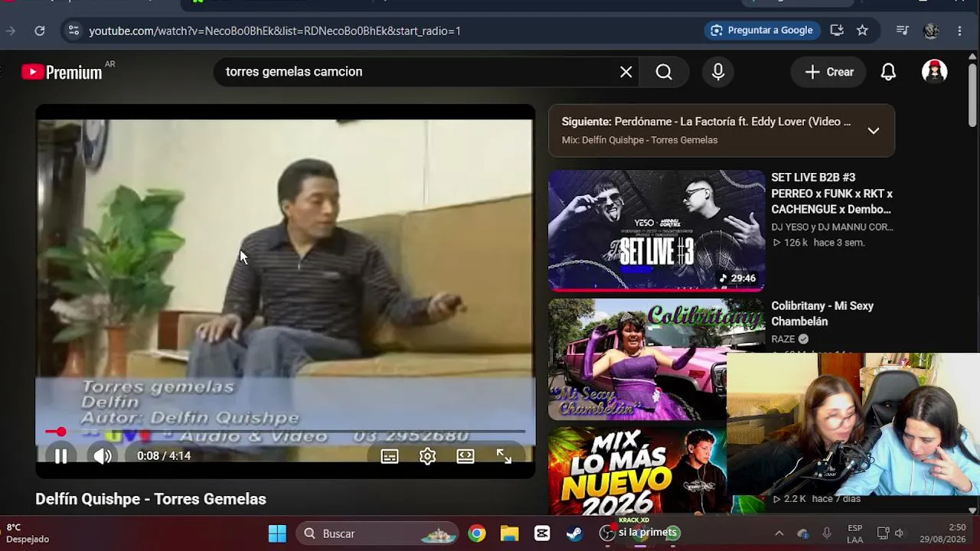Bookmark this page with the star
This screenshot has width=980, height=551.
click(x=862, y=31)
